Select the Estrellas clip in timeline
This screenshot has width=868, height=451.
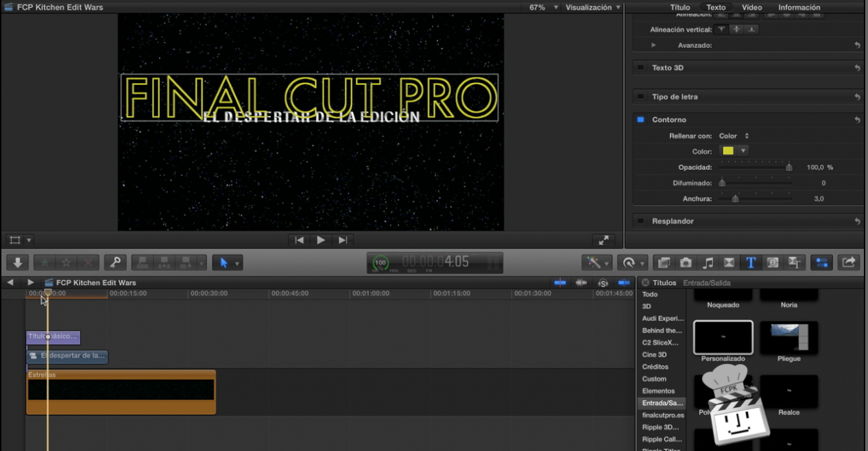coord(121,392)
